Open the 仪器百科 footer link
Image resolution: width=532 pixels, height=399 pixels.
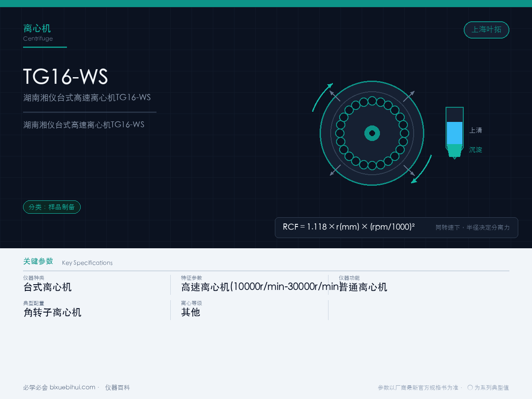click(x=117, y=387)
